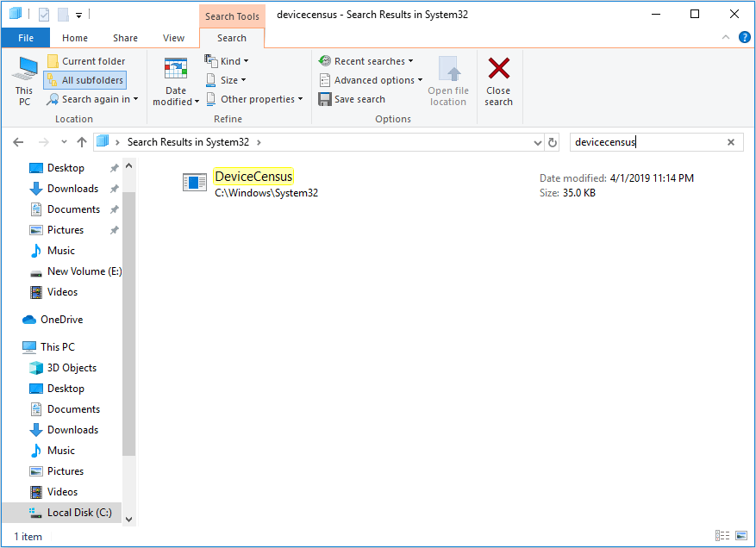
Task: Open Date modified filter dropdown
Action: tap(176, 81)
